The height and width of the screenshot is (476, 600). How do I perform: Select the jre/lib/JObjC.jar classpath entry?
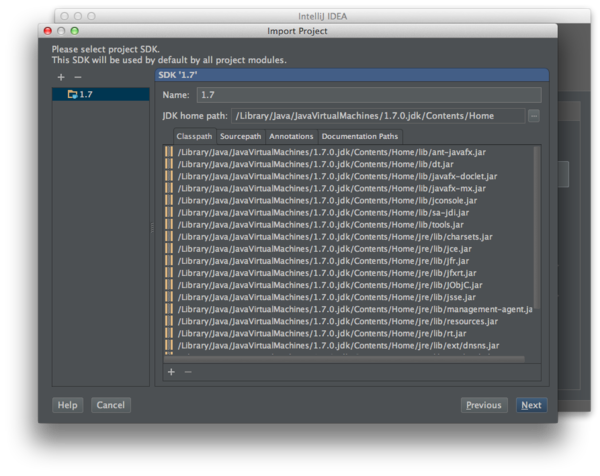pos(330,285)
